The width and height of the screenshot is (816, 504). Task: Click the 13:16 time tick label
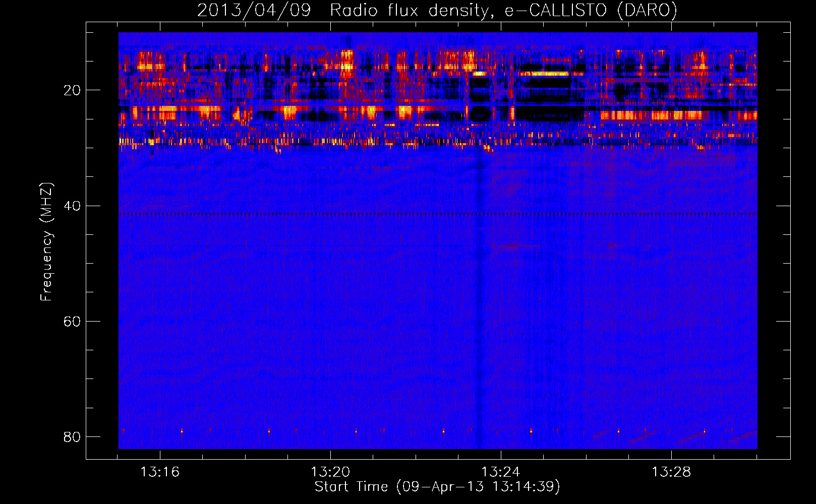click(160, 472)
